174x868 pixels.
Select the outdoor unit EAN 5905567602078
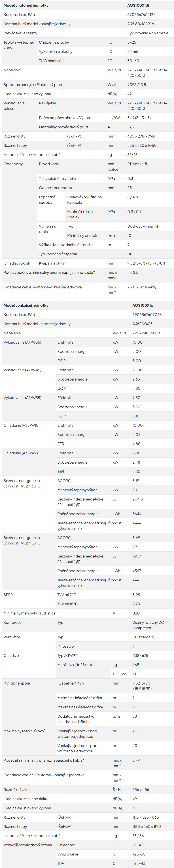click(x=147, y=315)
